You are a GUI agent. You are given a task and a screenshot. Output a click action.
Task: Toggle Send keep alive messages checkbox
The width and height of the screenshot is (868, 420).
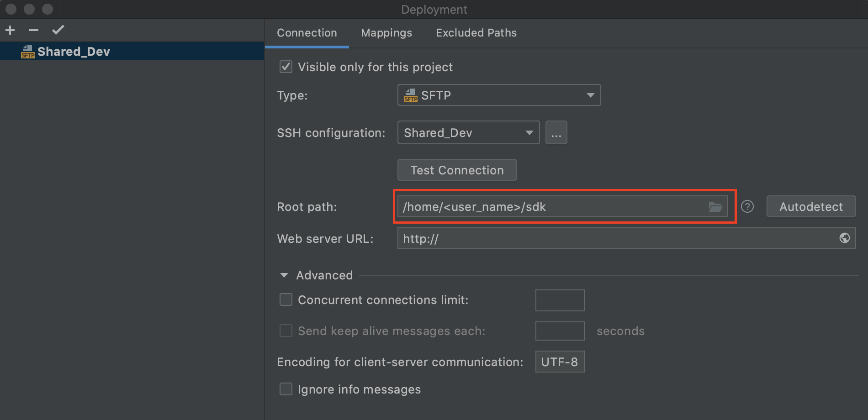[x=286, y=331]
